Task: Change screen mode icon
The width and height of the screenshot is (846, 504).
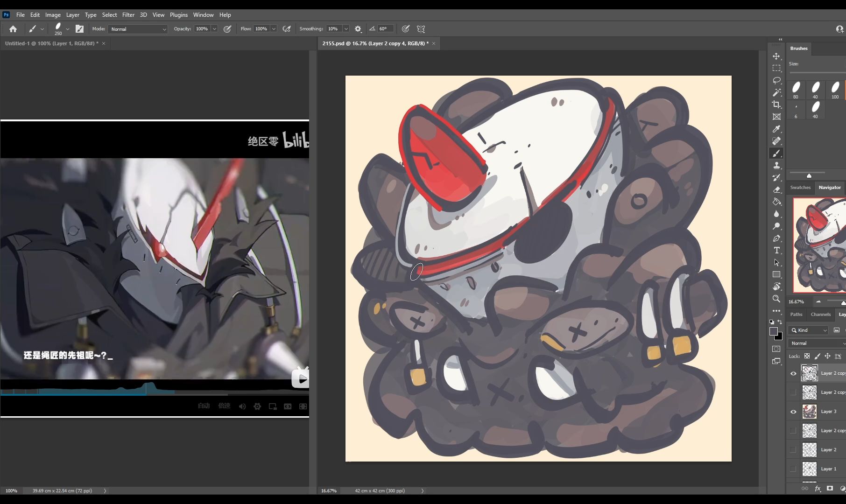Action: [x=776, y=361]
